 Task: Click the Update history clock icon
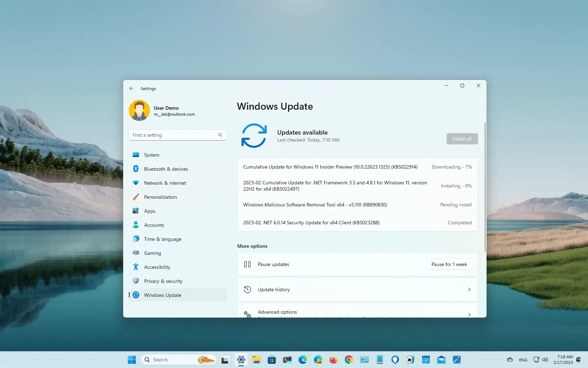point(247,289)
